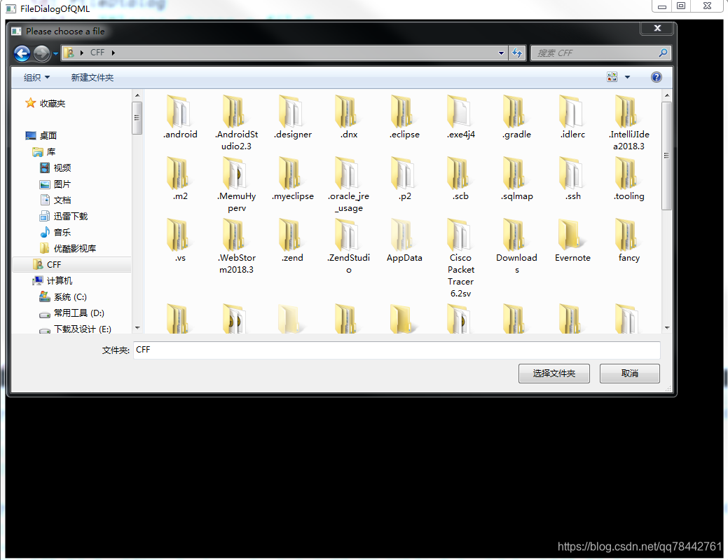Click 新建文件夹 to create folder
The height and width of the screenshot is (560, 728).
(92, 78)
